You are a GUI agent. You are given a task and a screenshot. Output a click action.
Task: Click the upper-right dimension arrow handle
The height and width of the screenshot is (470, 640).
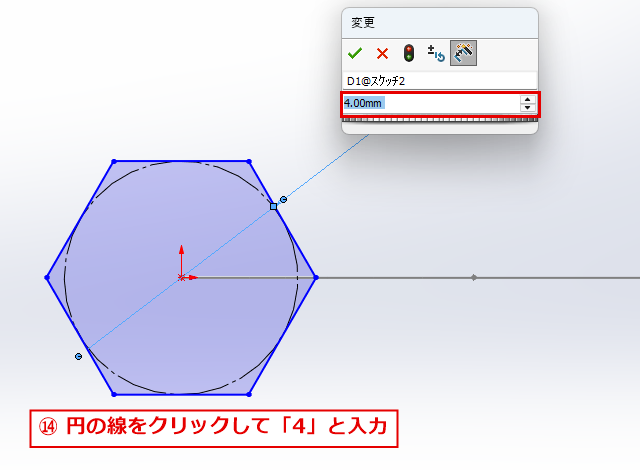(283, 200)
